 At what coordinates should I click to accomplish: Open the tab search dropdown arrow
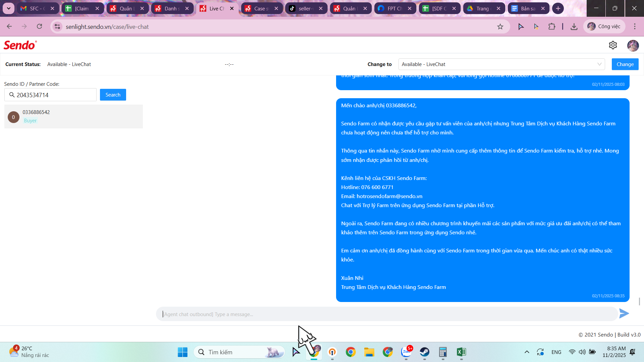[8, 8]
